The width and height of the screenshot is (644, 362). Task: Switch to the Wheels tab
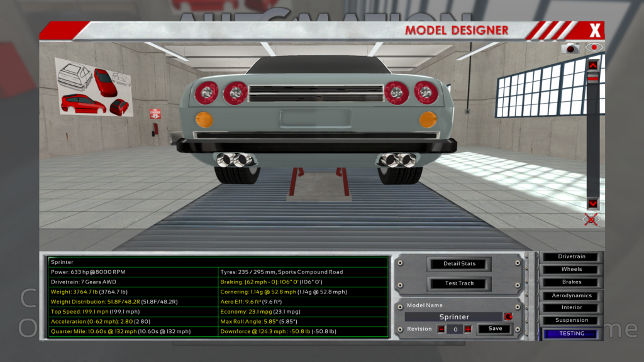coord(572,270)
